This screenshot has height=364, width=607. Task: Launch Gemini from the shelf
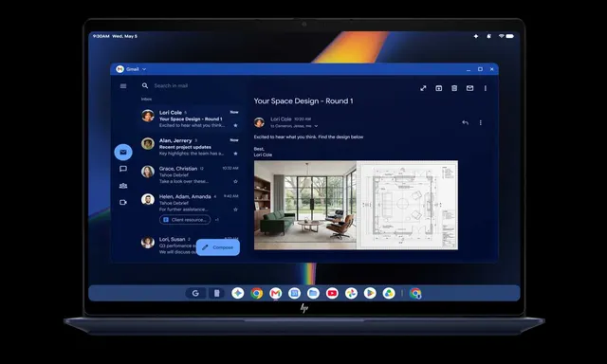(x=238, y=293)
